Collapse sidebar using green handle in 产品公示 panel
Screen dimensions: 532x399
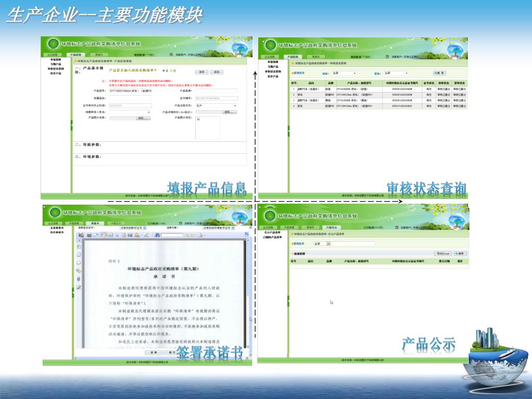[x=288, y=300]
